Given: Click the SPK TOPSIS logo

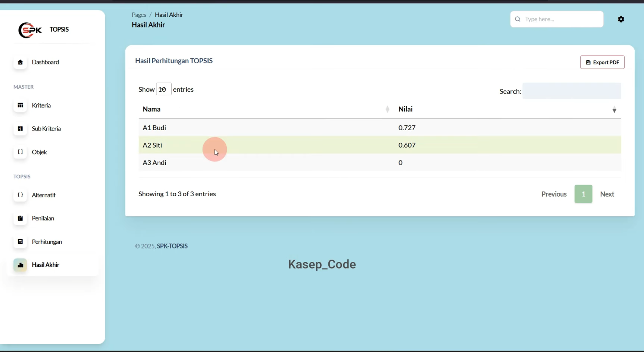Looking at the screenshot, I should tap(30, 30).
